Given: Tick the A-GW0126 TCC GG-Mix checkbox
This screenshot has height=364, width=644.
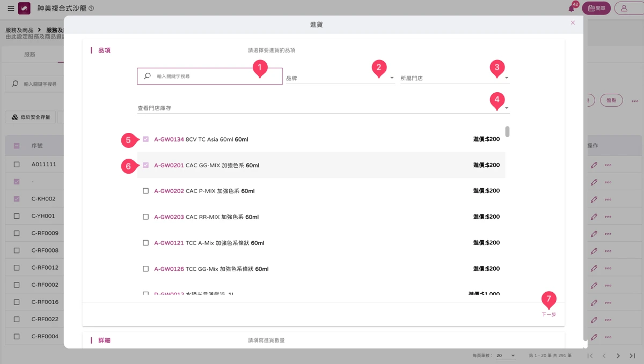Looking at the screenshot, I should click(x=145, y=269).
